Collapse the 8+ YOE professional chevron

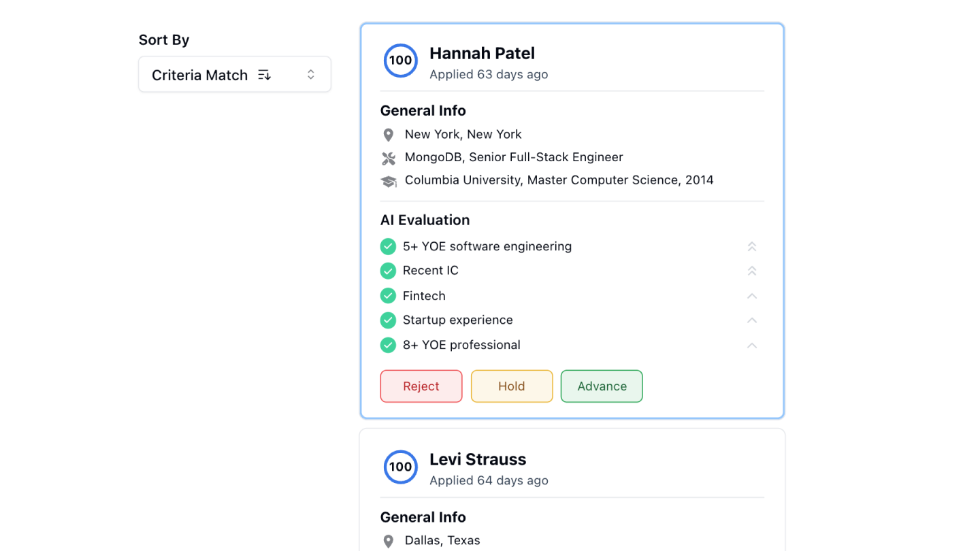tap(751, 346)
